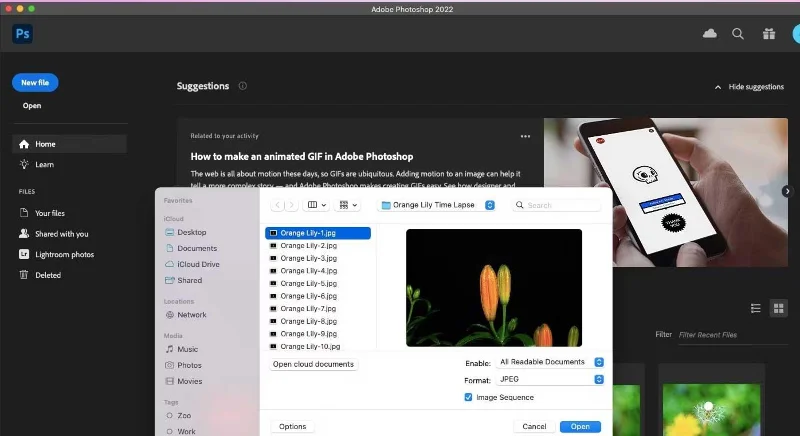Open the Format JPEG dropdown
The width and height of the screenshot is (800, 436).
point(550,379)
